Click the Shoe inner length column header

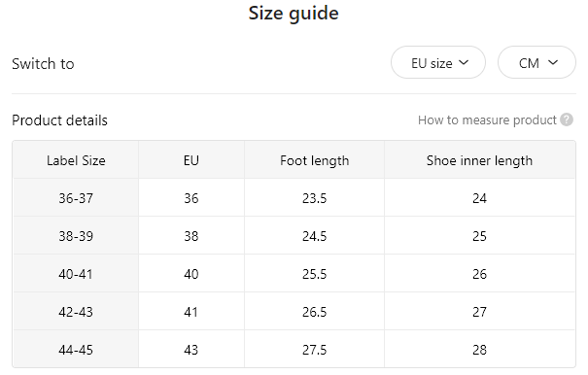(479, 160)
